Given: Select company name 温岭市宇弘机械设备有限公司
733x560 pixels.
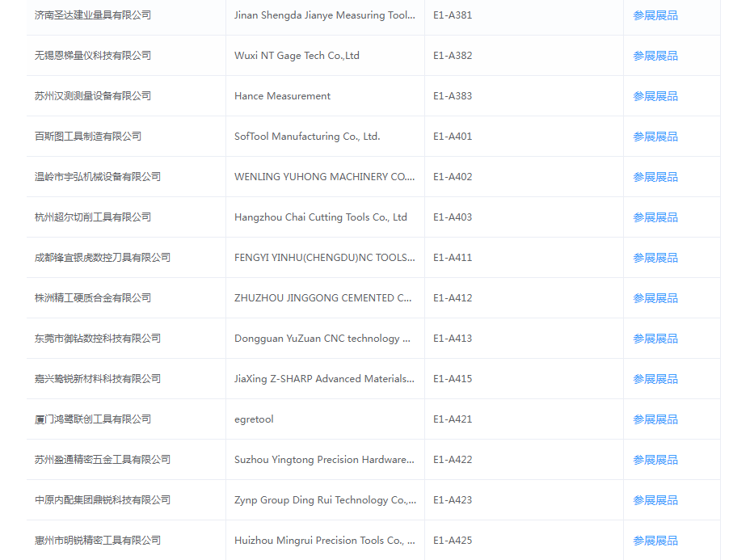Looking at the screenshot, I should pos(98,177).
